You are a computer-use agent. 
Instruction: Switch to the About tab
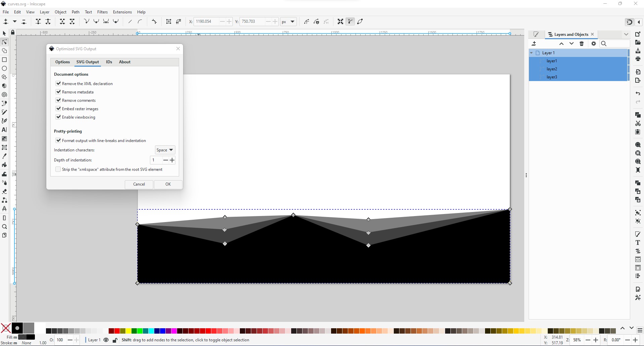coord(125,62)
